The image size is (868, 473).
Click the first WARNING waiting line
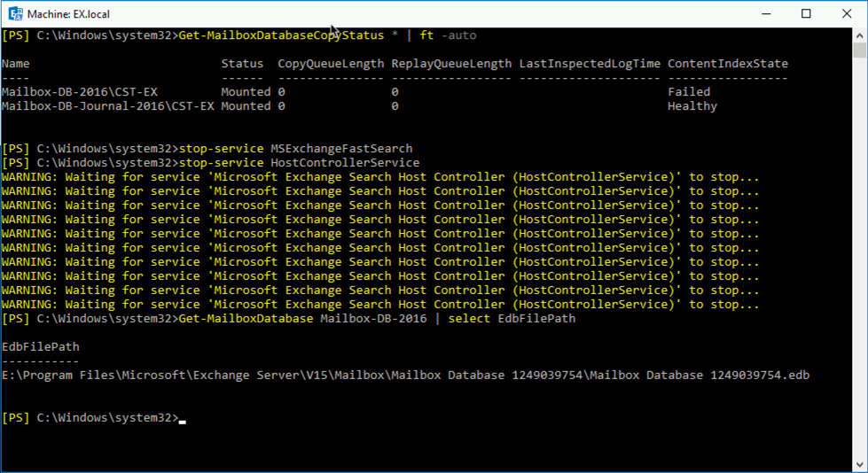point(380,177)
